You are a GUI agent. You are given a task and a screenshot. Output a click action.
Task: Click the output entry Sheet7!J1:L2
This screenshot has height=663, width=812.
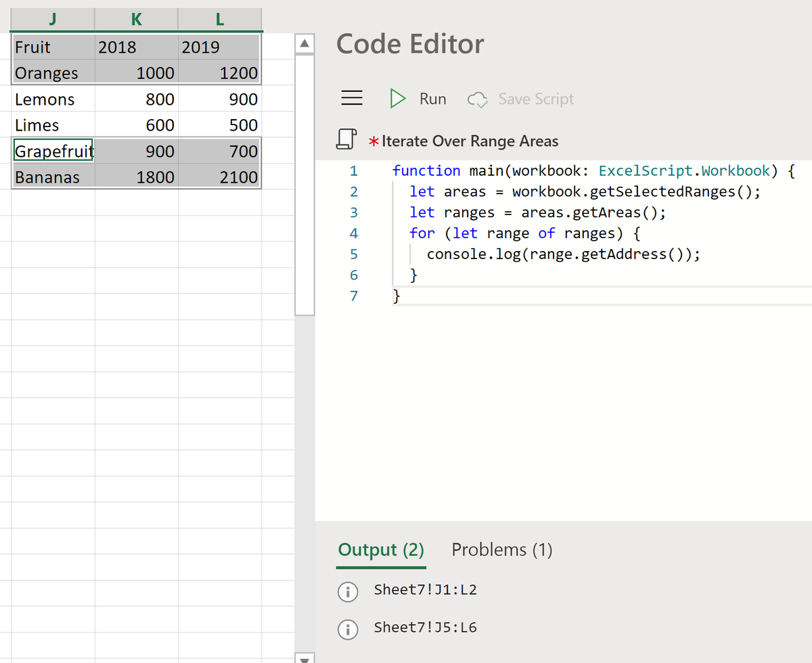[x=426, y=590]
